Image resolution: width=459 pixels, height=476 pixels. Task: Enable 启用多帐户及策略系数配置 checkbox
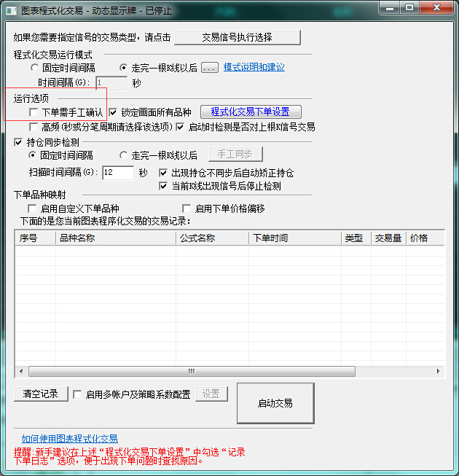point(77,394)
